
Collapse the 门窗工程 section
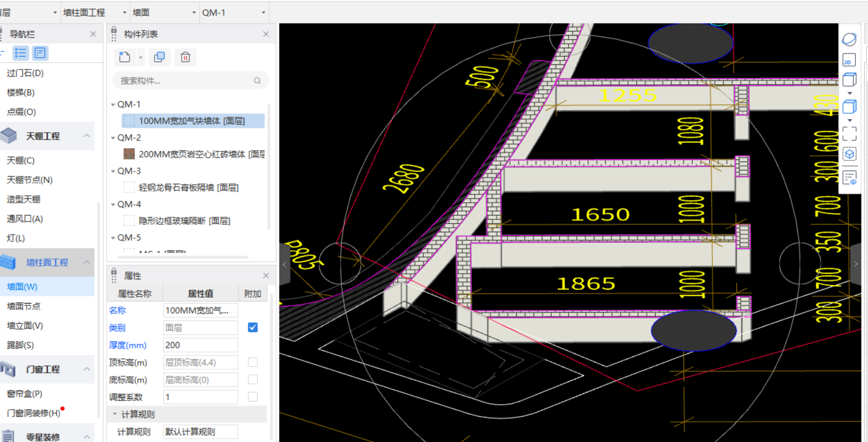87,369
